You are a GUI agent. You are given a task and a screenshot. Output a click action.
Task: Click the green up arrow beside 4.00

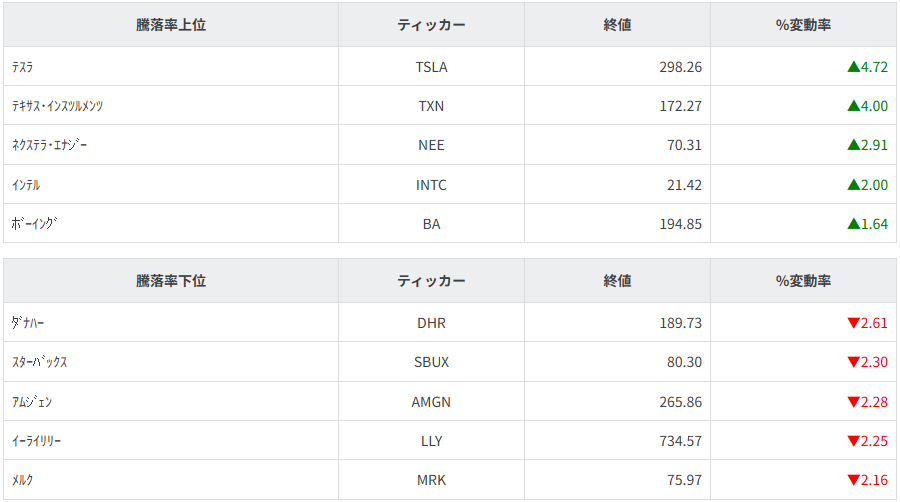point(853,106)
